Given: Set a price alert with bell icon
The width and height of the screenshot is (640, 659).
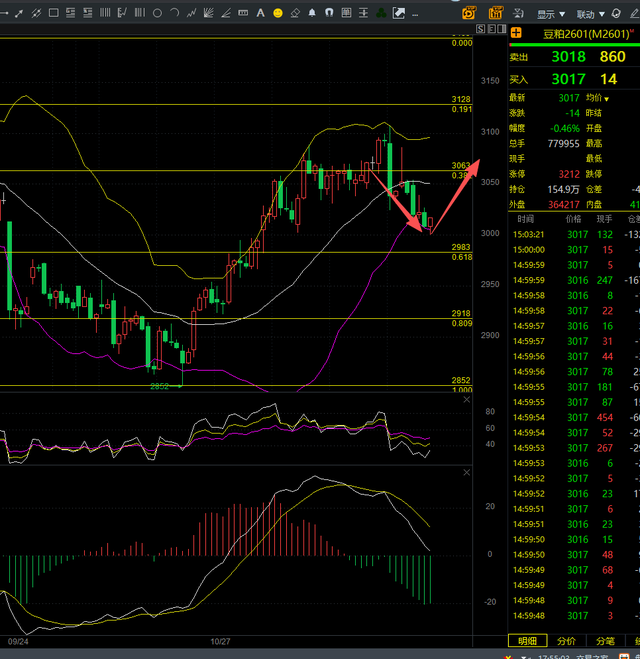Looking at the screenshot, I should click(312, 13).
